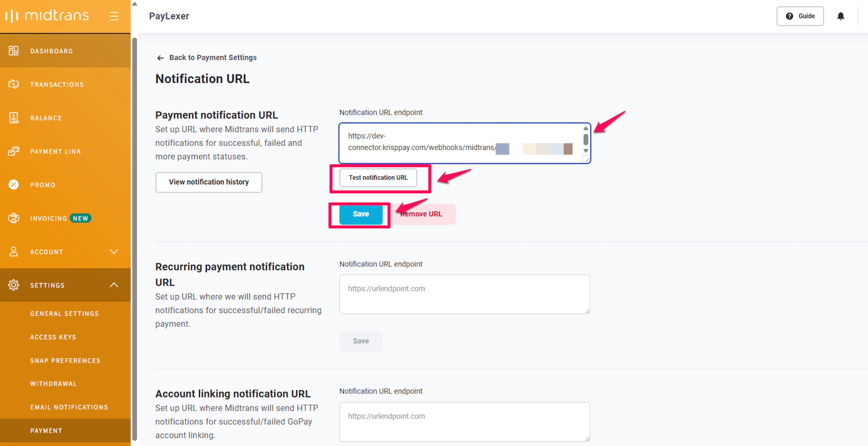Click the Balance receipt icon
Viewport: 868px width, 446px height.
(14, 118)
